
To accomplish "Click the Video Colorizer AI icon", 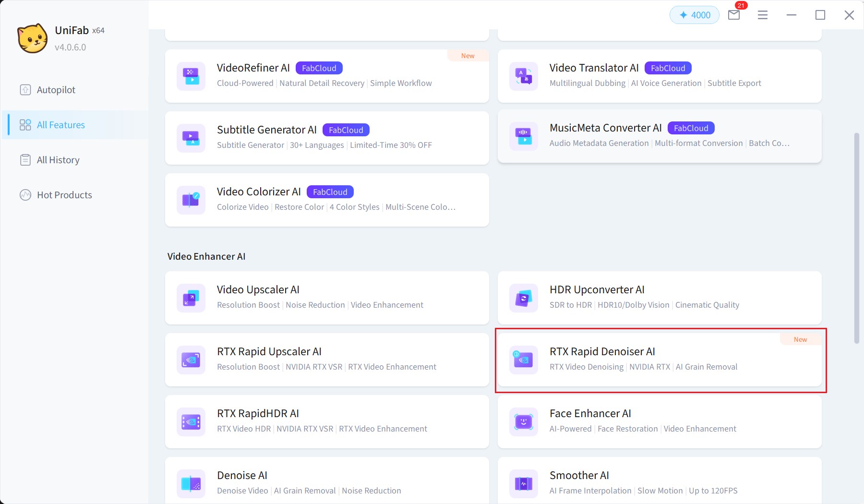I will (191, 200).
